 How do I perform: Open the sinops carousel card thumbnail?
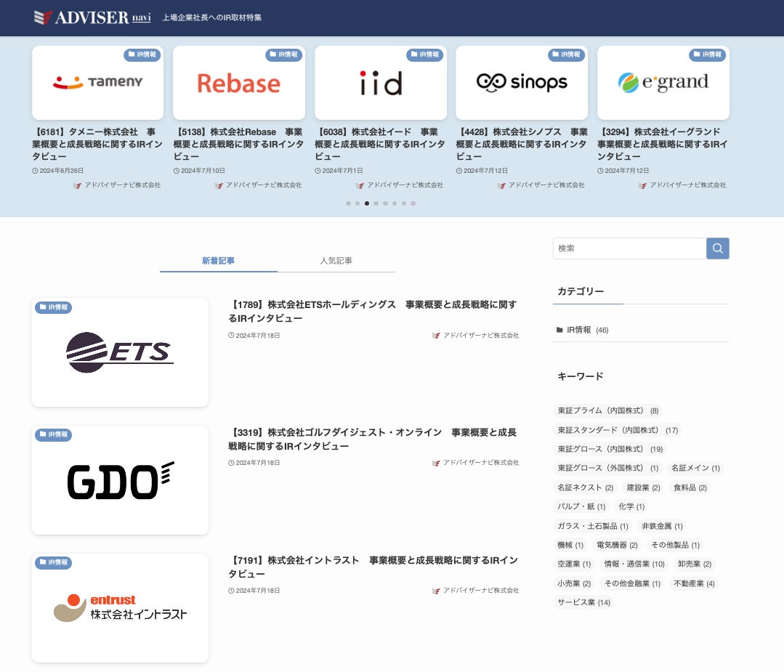point(522,83)
